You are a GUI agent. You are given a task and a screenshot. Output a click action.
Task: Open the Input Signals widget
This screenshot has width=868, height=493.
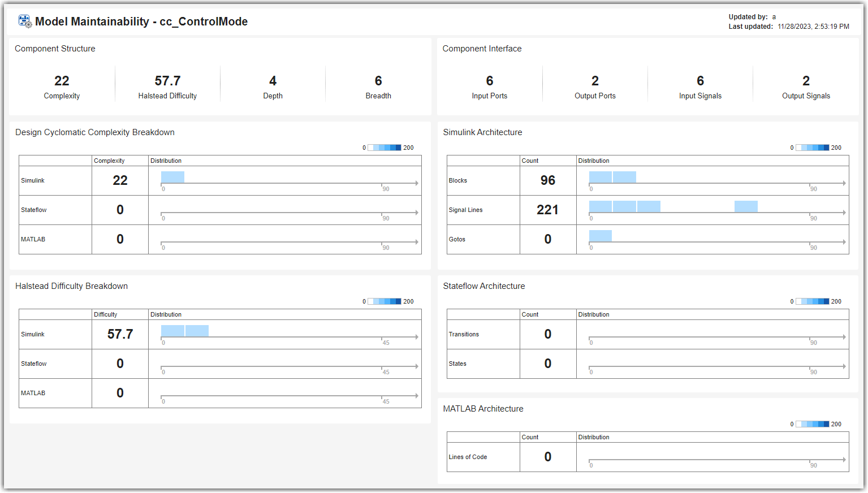click(x=700, y=87)
